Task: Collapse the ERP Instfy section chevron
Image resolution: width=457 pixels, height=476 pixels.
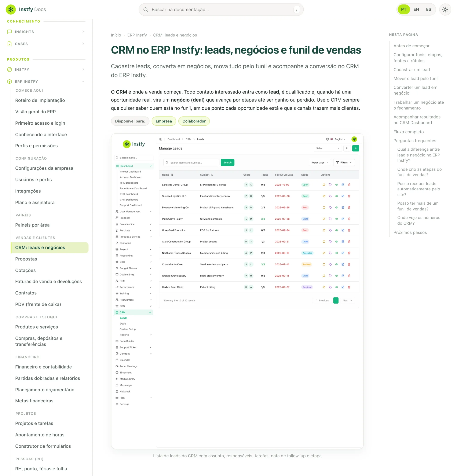Action: (83, 82)
